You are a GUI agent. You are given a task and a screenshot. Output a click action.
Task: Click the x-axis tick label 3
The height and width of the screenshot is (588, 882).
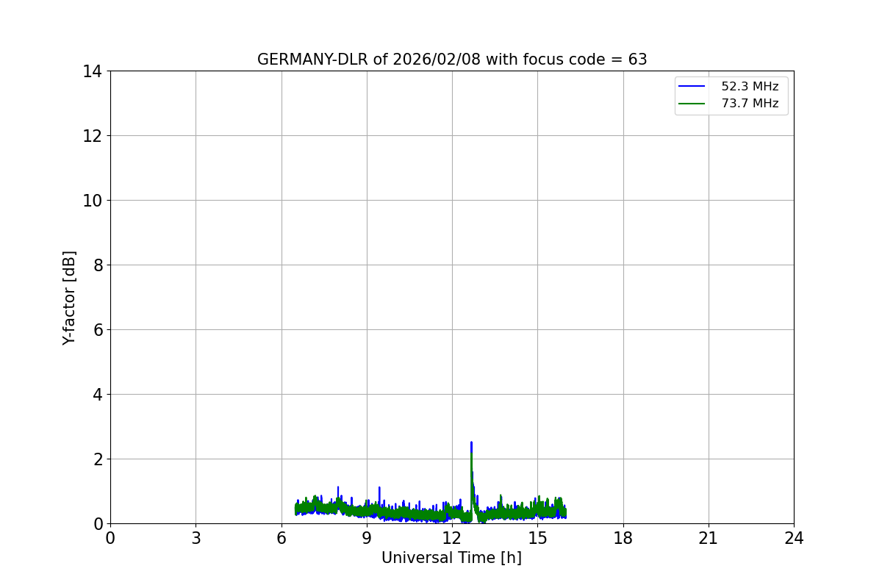click(196, 538)
